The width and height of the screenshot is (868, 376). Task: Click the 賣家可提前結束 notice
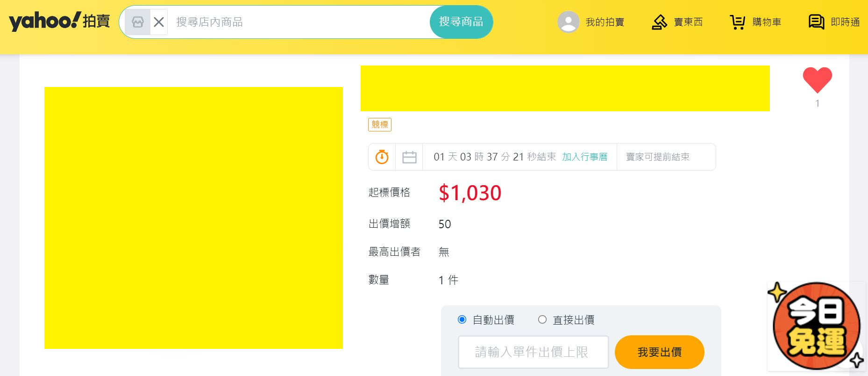point(658,157)
